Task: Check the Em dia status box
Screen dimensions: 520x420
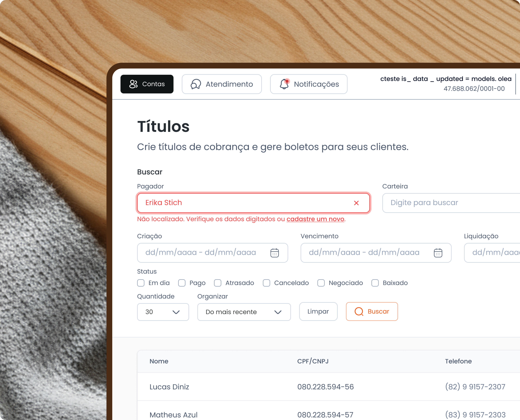Action: 141,283
